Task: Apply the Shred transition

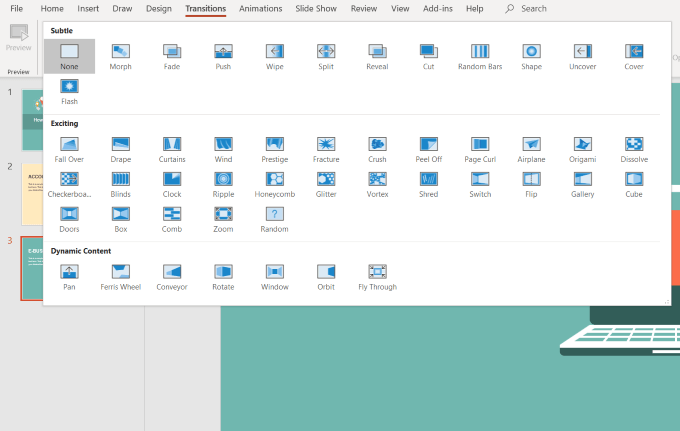Action: point(428,184)
